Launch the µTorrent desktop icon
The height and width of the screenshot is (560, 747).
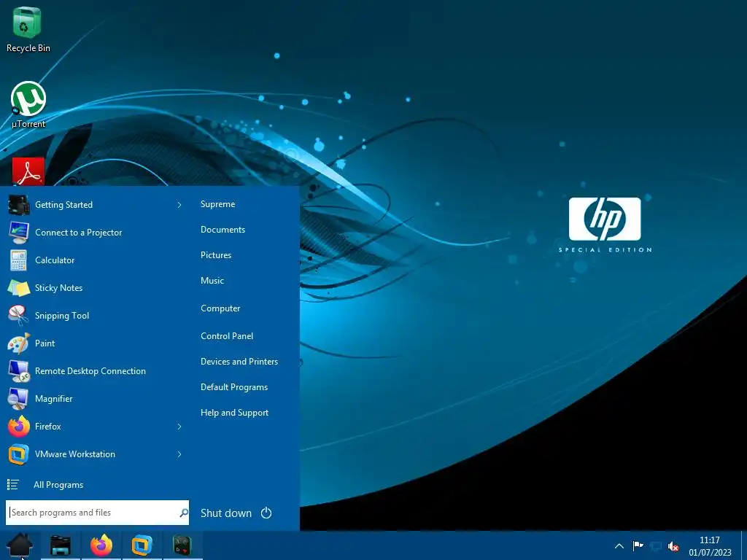point(28,105)
